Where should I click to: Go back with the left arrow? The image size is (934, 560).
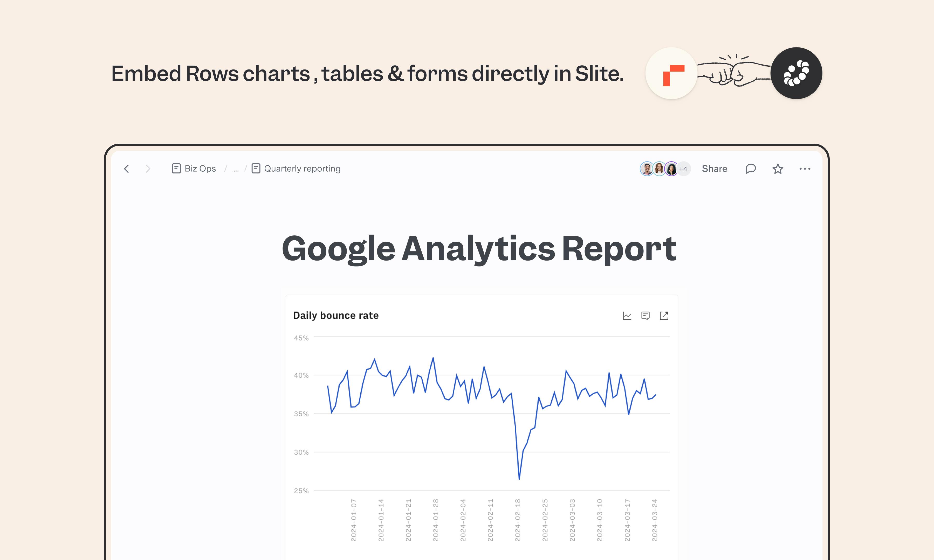click(x=126, y=169)
